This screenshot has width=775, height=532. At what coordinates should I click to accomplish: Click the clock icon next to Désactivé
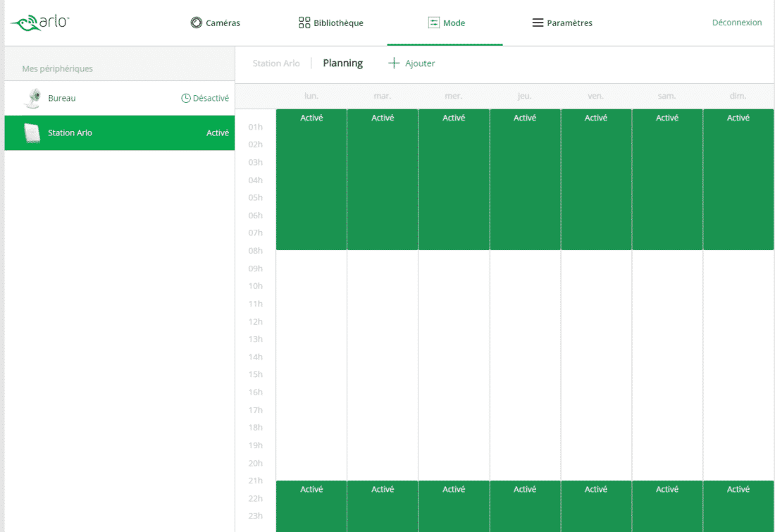(x=186, y=99)
